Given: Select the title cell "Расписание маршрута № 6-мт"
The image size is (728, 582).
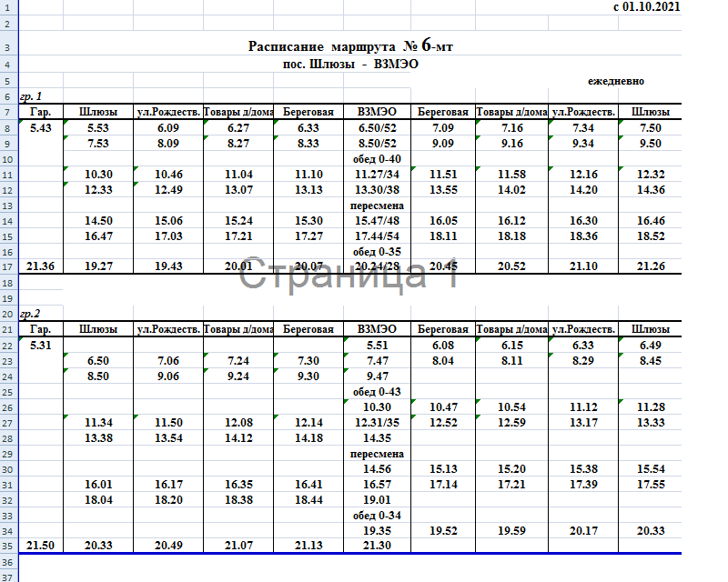Looking at the screenshot, I should [x=350, y=47].
